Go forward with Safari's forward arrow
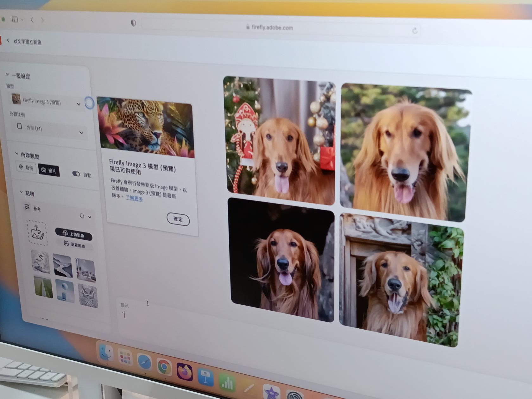532x399 pixels. click(42, 20)
